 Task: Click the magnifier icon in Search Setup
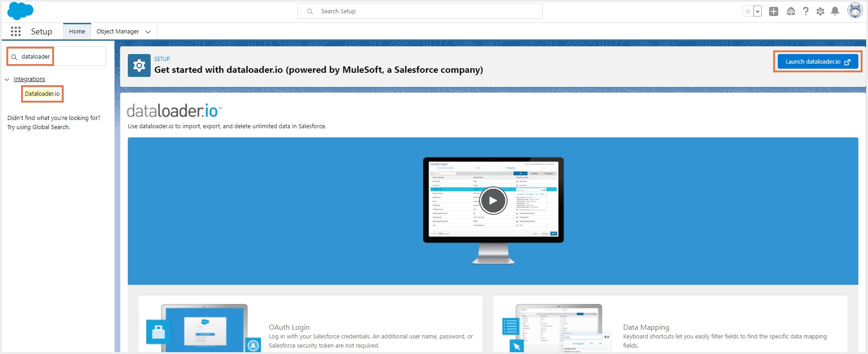click(310, 11)
